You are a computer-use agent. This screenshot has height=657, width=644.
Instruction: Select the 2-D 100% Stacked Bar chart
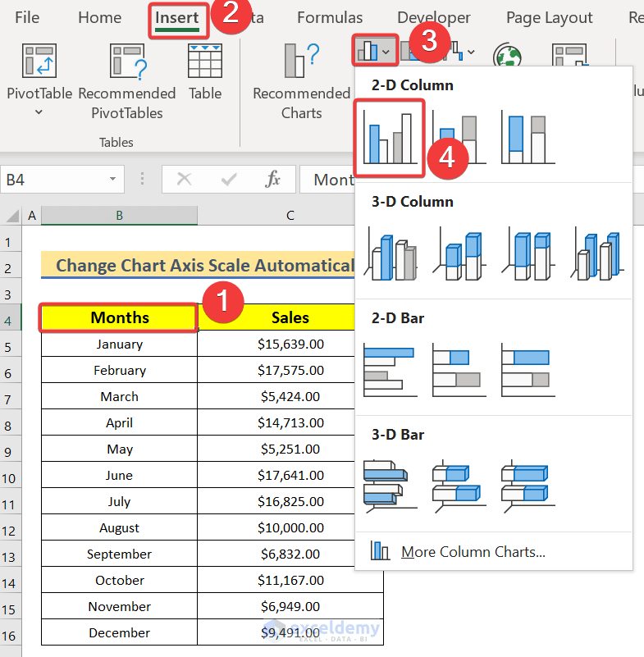528,370
